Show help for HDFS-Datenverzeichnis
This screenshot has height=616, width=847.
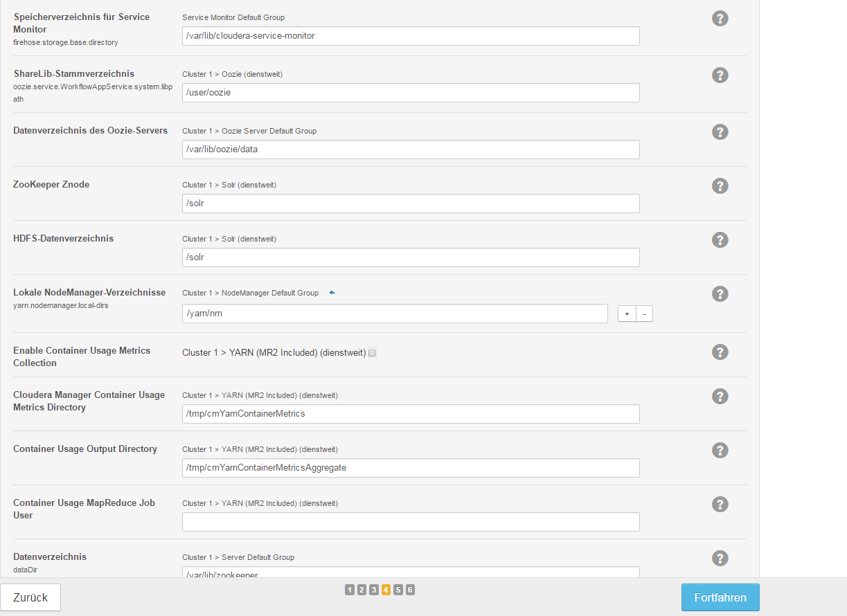(x=720, y=239)
